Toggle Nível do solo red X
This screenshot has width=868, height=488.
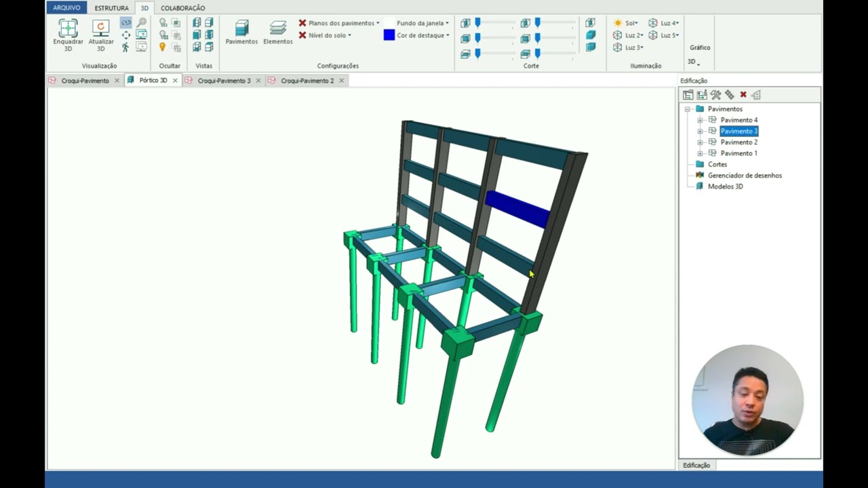302,35
